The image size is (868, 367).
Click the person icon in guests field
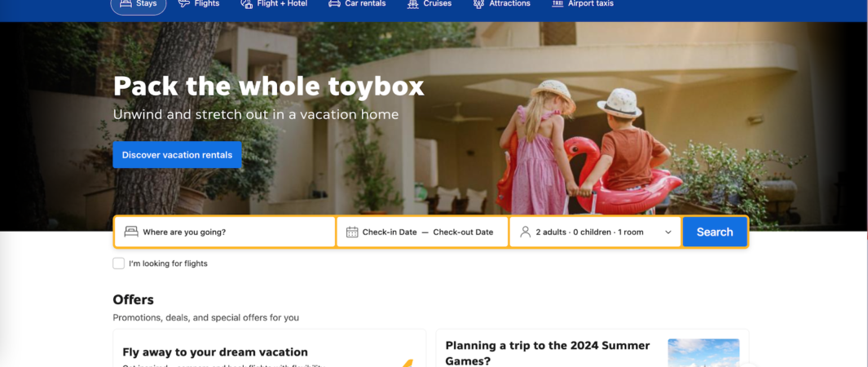[526, 232]
